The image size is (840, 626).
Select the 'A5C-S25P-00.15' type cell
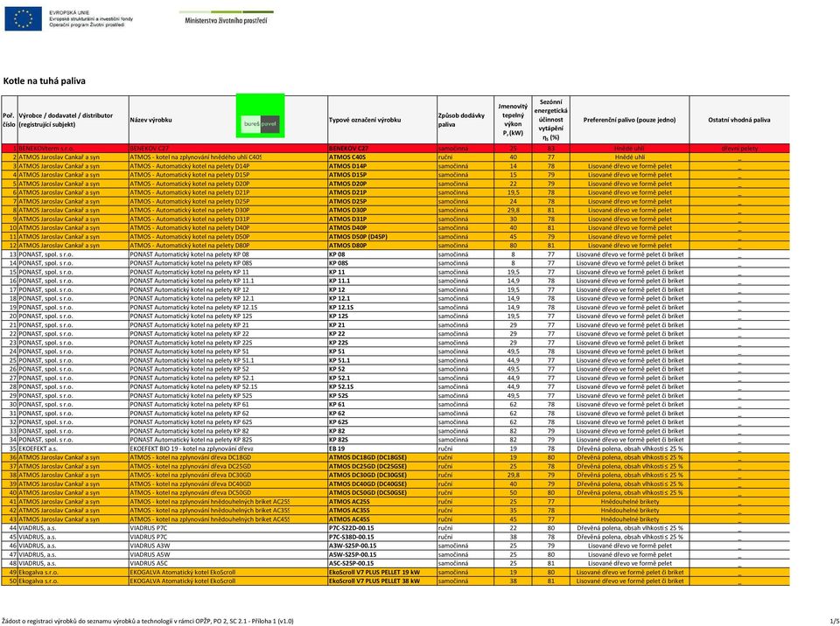pos(382,563)
